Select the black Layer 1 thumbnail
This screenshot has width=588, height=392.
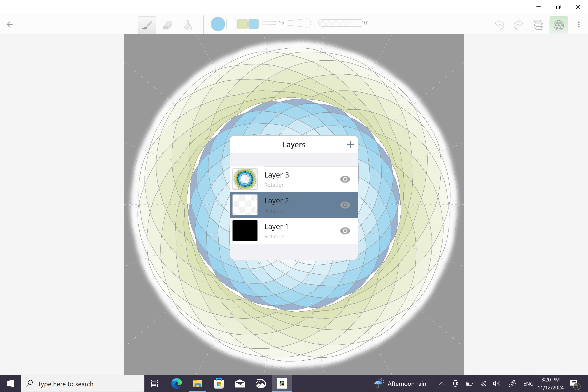[245, 231]
